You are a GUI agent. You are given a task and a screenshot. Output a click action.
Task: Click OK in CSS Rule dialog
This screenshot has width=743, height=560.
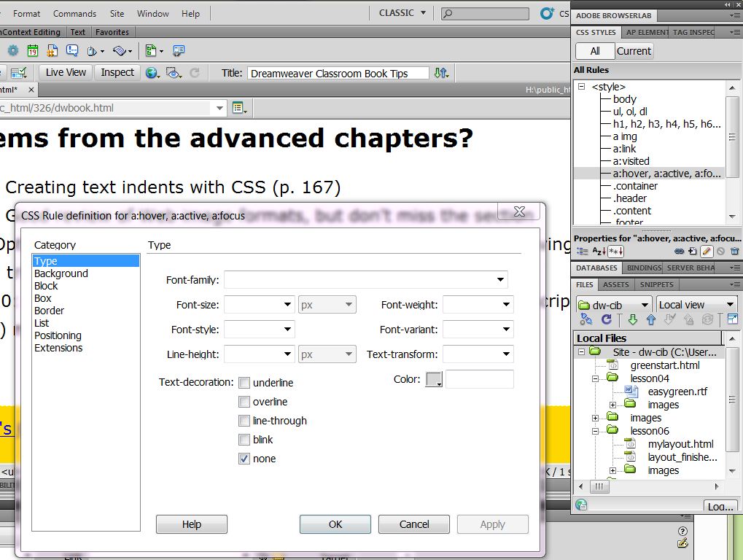pyautogui.click(x=335, y=524)
